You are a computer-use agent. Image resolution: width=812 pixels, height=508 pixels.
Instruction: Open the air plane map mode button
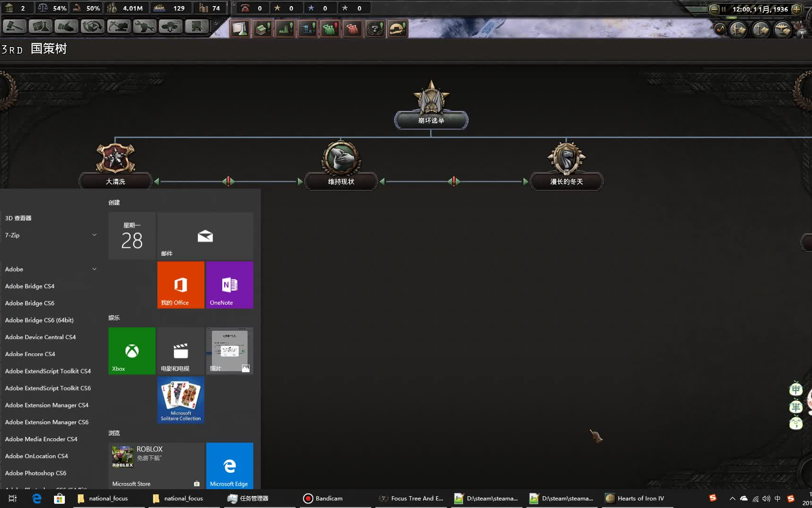tap(782, 30)
